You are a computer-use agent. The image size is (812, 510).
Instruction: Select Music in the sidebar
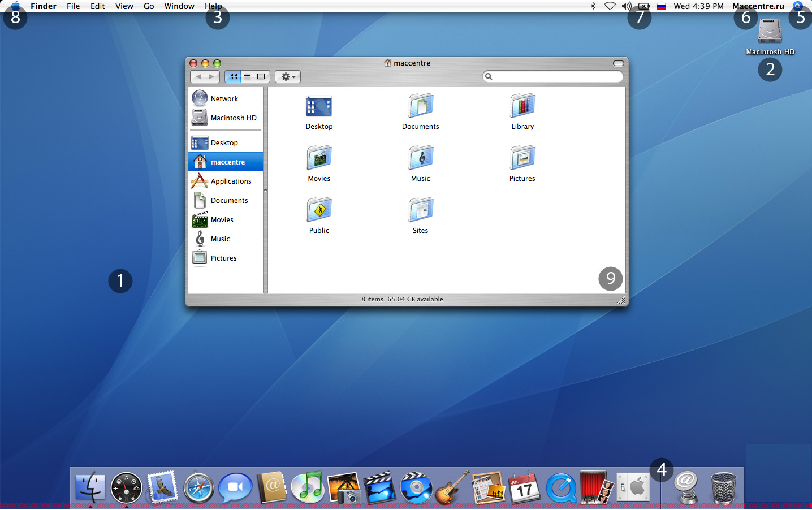coord(226,239)
